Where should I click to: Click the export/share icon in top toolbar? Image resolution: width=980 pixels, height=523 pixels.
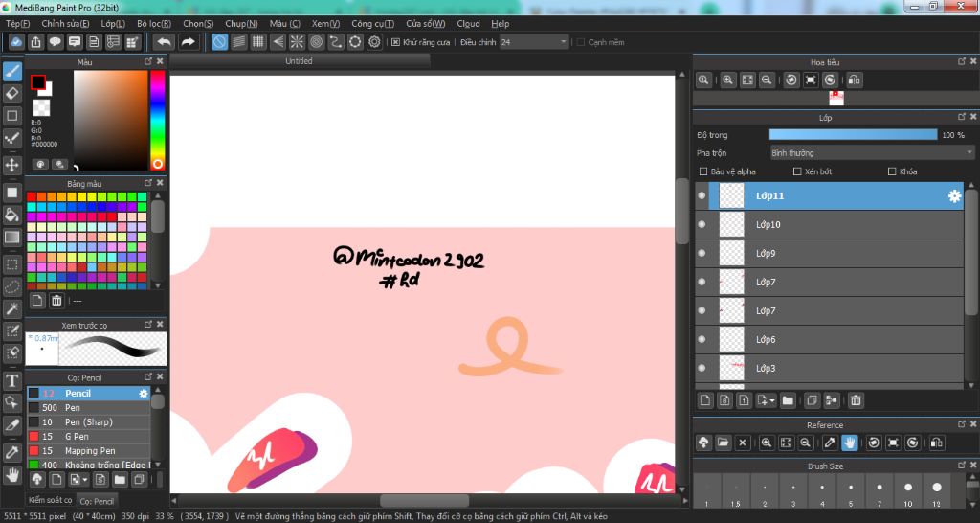[x=35, y=42]
